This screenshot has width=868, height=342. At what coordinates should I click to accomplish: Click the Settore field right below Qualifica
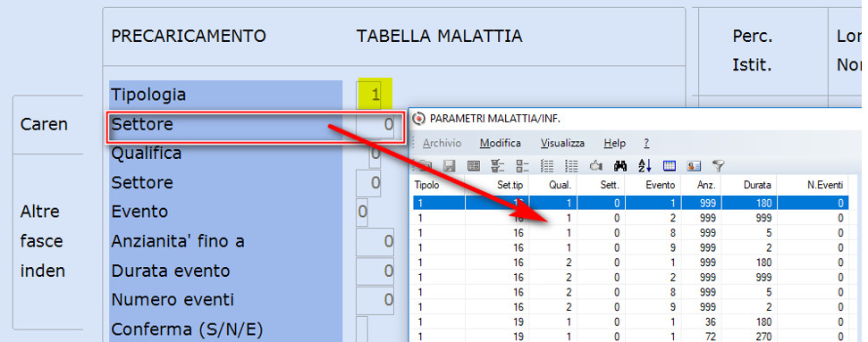(x=368, y=183)
